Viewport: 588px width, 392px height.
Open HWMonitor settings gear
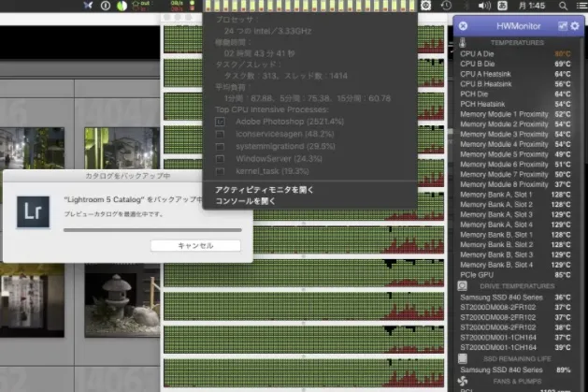(x=575, y=26)
